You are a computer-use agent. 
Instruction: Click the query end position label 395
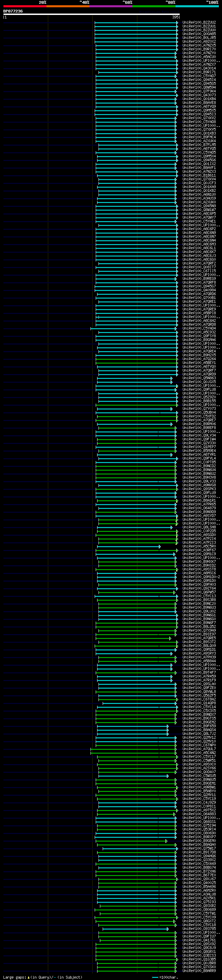click(175, 17)
